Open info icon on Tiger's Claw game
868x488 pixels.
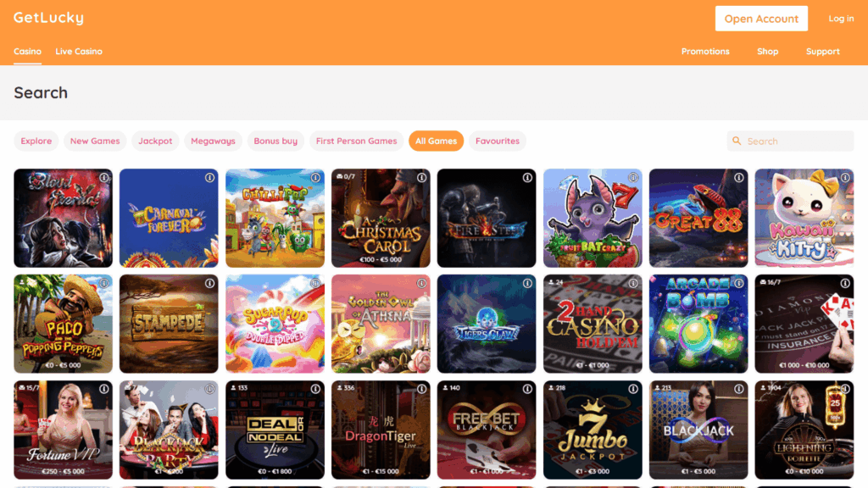(527, 283)
